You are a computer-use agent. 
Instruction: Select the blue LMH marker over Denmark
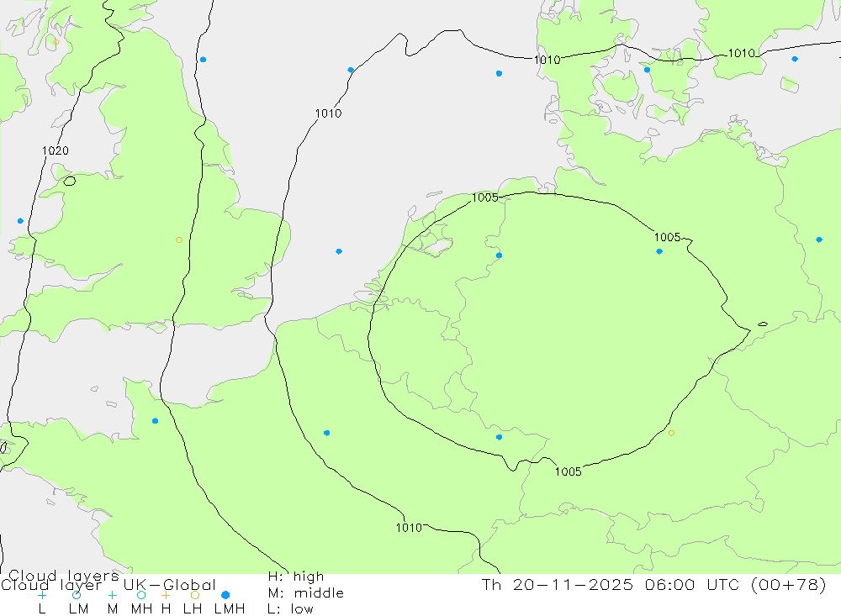click(x=647, y=70)
